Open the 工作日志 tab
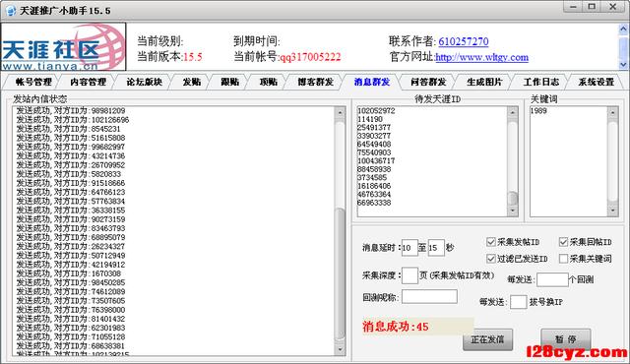Screen dimensions: 630x364 (540, 82)
